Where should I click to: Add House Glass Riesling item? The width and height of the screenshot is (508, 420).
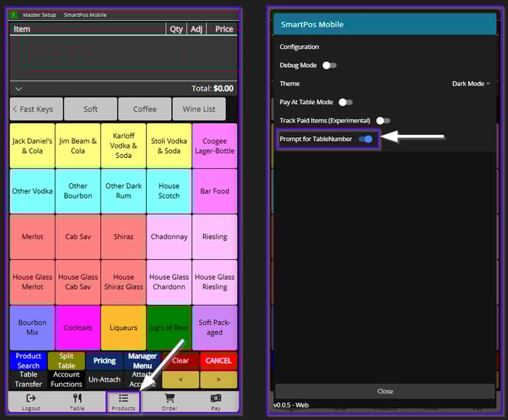coord(215,282)
